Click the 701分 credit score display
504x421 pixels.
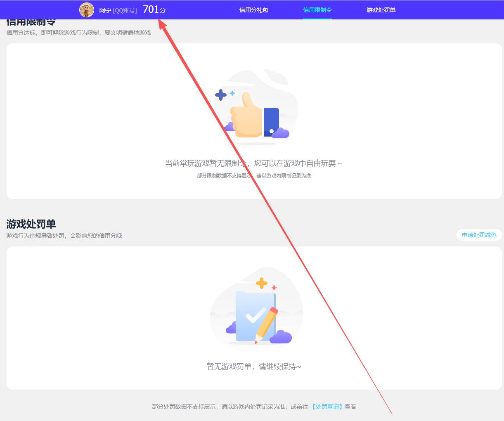coord(155,9)
